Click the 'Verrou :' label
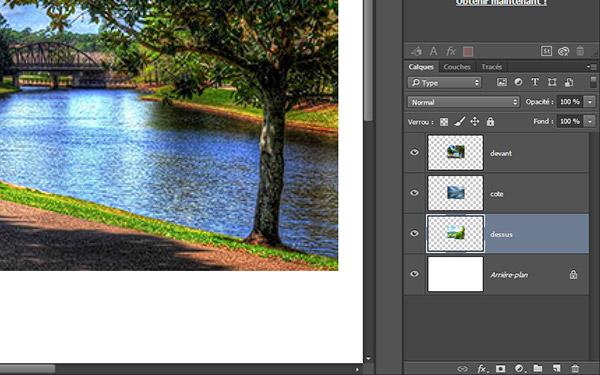 click(x=421, y=122)
